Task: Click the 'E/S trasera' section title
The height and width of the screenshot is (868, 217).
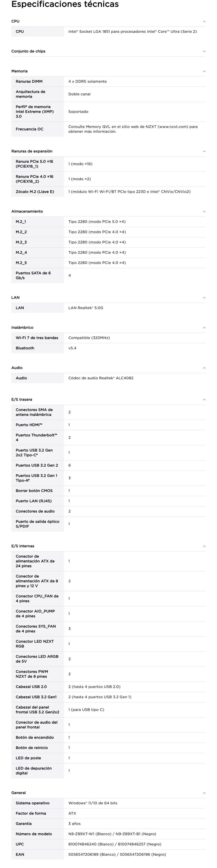Action: coord(22,399)
